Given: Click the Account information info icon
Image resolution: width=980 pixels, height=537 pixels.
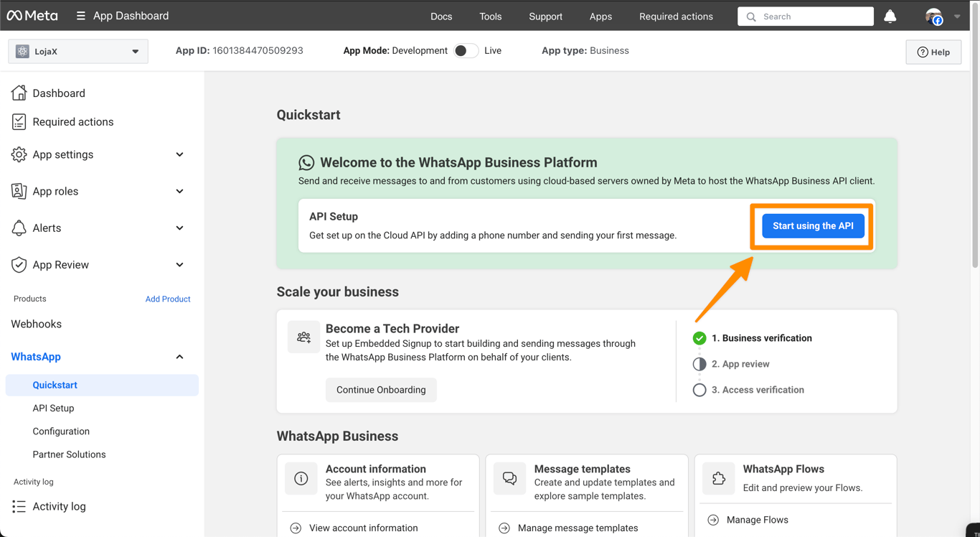Looking at the screenshot, I should pos(301,479).
